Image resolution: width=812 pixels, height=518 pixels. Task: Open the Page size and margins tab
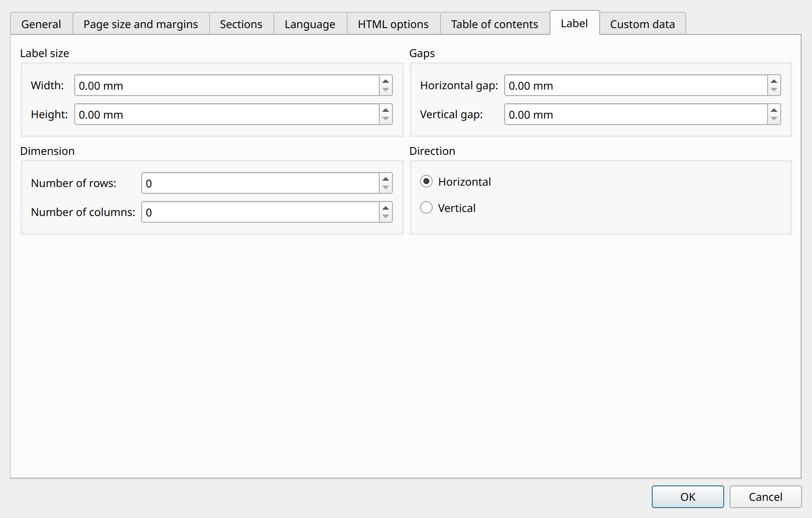coord(141,24)
